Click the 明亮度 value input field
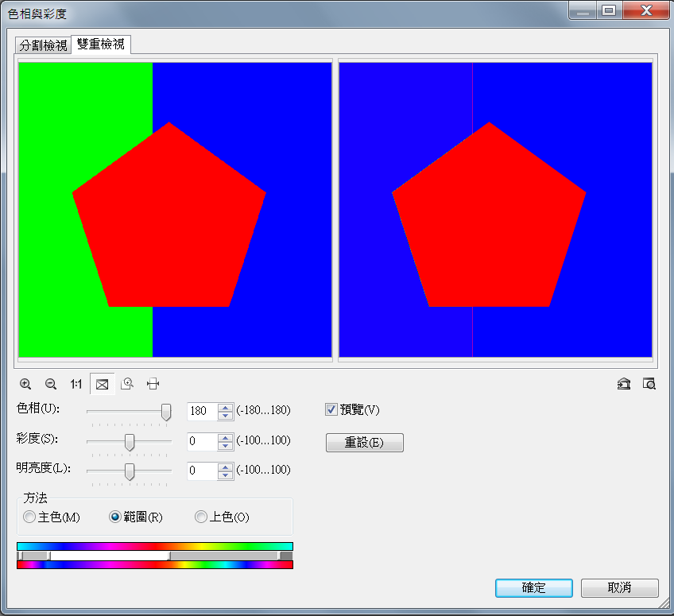 click(x=203, y=471)
